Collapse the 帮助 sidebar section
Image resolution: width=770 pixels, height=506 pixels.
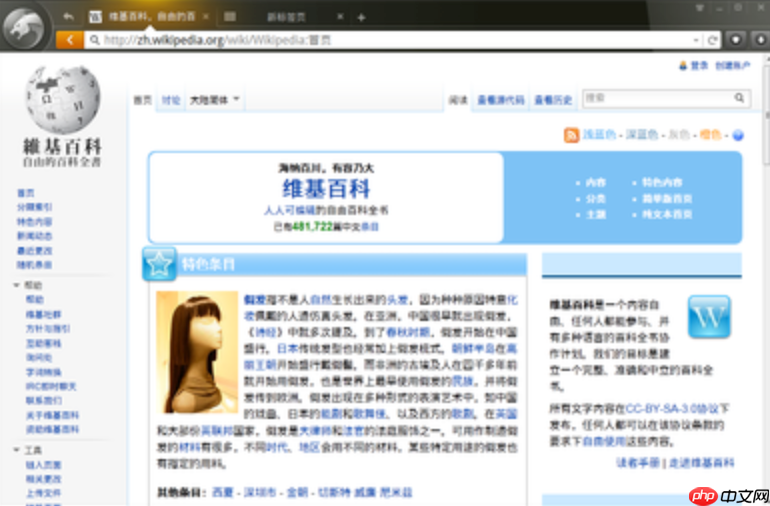tap(16, 285)
